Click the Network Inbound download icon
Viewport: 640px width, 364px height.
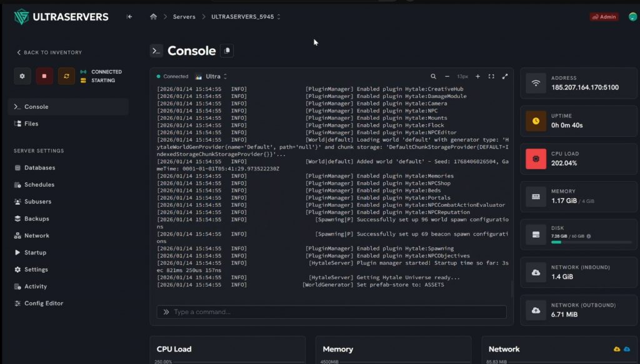(536, 272)
